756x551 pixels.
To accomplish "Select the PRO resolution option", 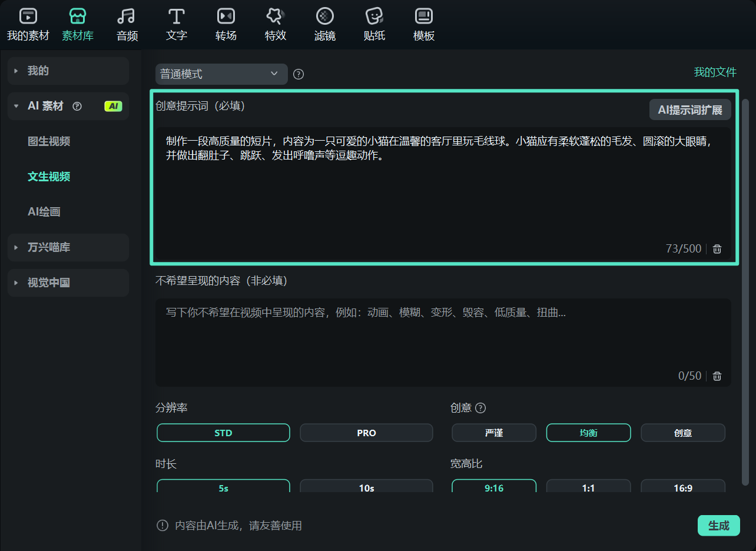I will [x=366, y=433].
